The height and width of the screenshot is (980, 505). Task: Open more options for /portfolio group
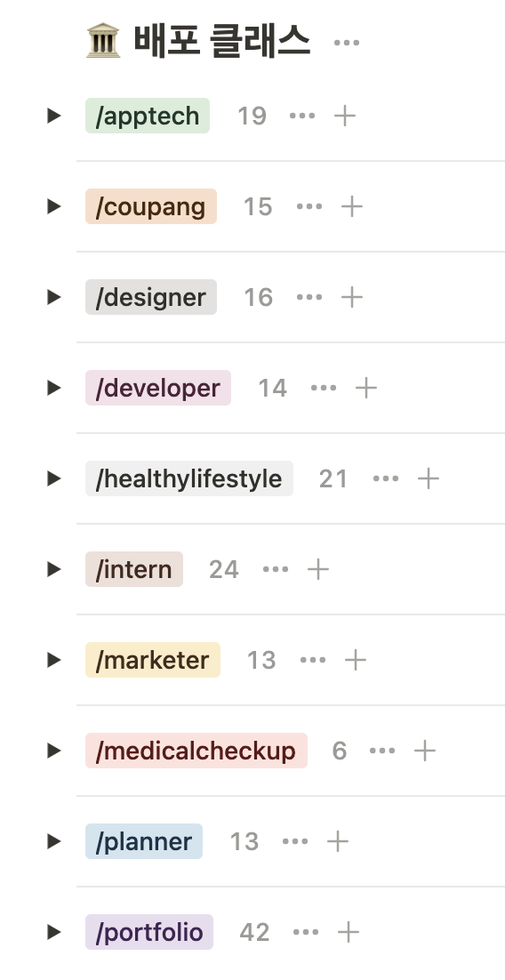point(306,933)
